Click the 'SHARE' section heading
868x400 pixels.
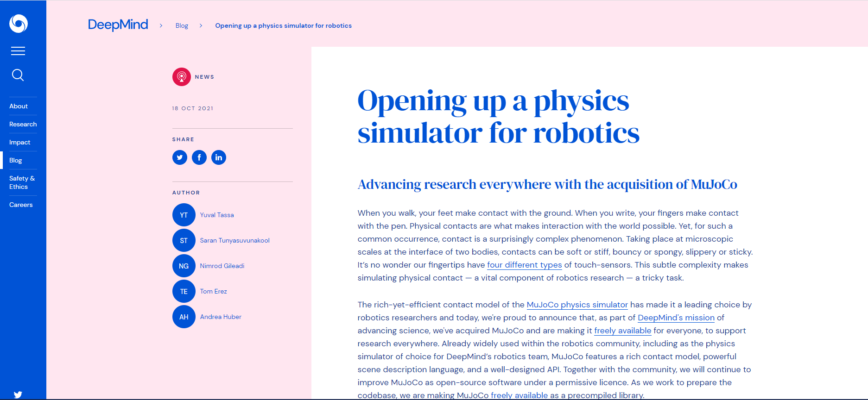pos(183,139)
